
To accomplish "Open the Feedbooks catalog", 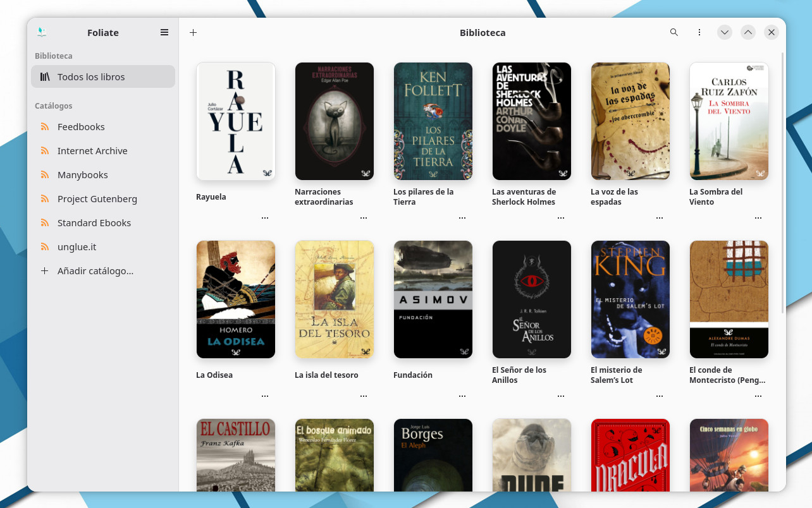I will (103, 126).
